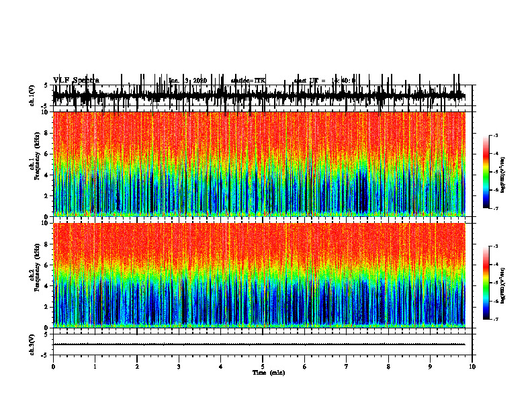
Task: Click the "-5" volt tick of ch.3 panel
Action: click(45, 355)
